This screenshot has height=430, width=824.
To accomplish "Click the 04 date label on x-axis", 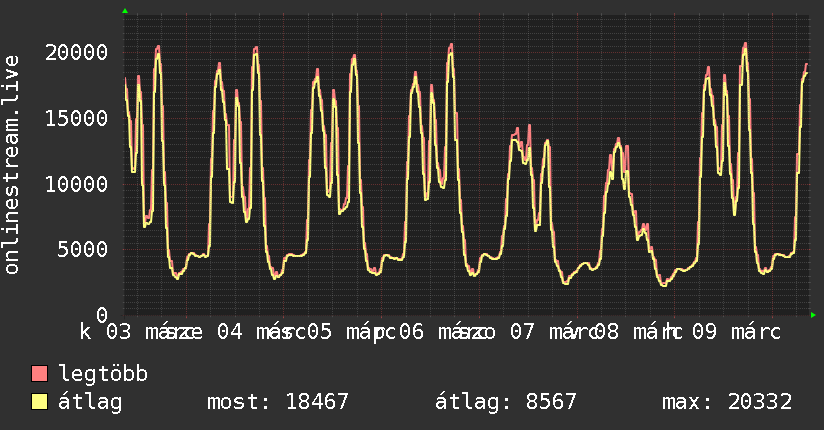I will click(230, 332).
